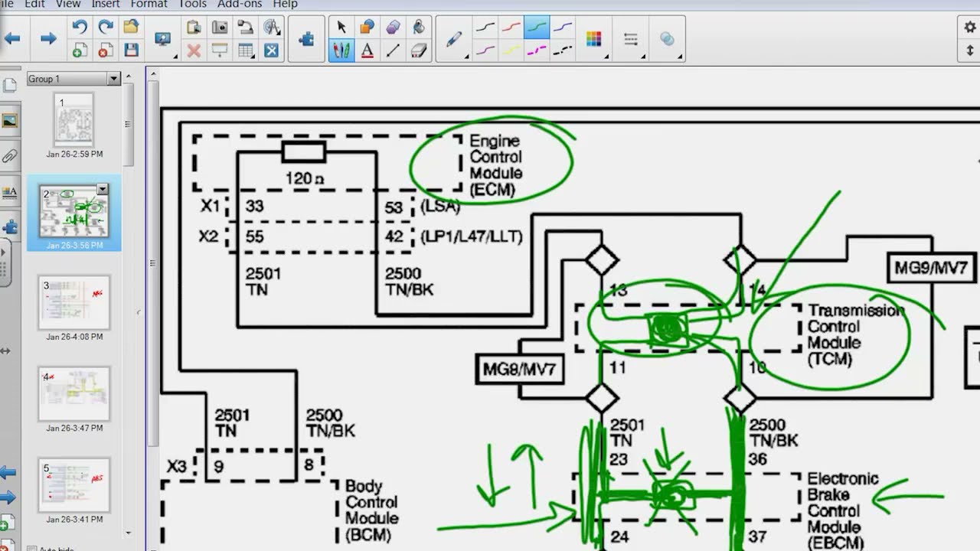Pick the magenta dashed pen style
Viewport: 980px width, 551px height.
[x=537, y=51]
